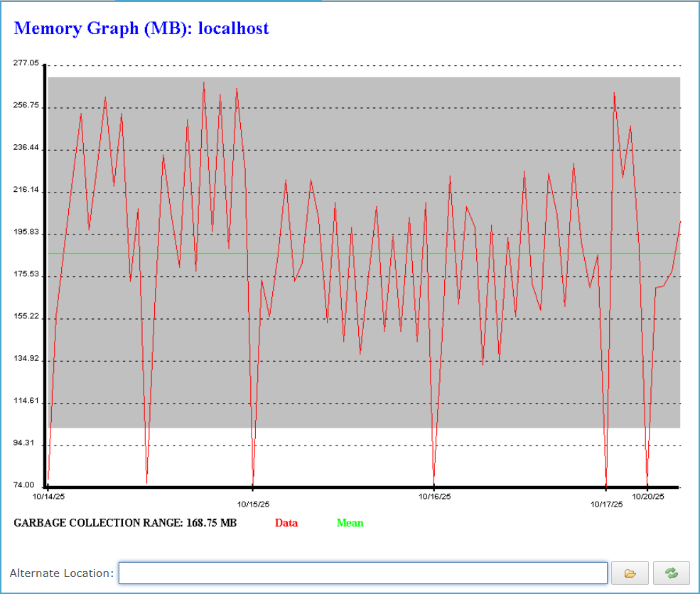Click the Memory Graph (MB): localhost title
700x594 pixels.
point(141,28)
